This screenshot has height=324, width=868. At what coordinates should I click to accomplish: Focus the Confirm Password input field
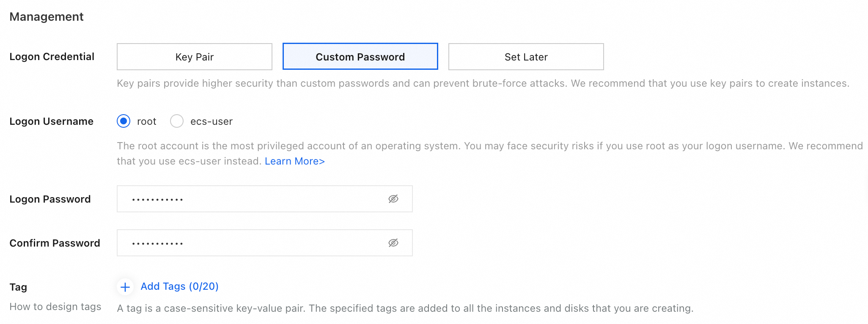click(254, 243)
